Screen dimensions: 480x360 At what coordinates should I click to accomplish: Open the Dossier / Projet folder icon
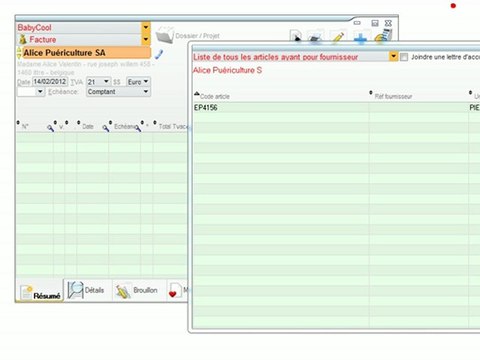click(165, 35)
